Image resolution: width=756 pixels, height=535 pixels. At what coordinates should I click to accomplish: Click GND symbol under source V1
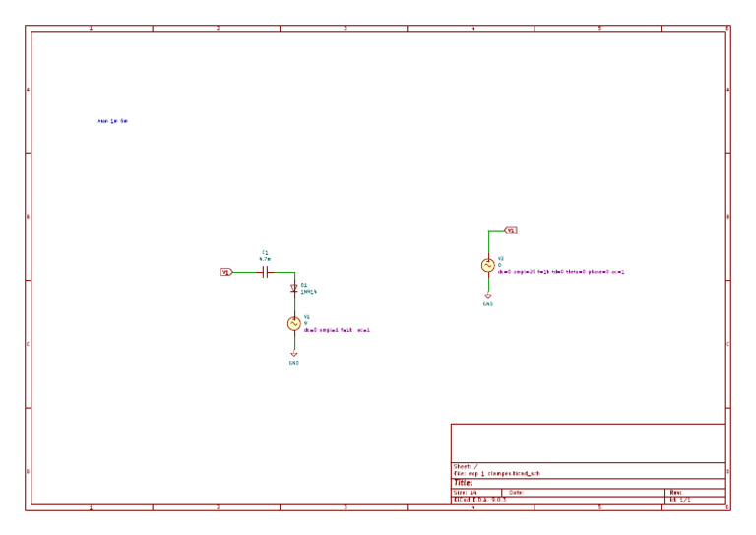294,354
